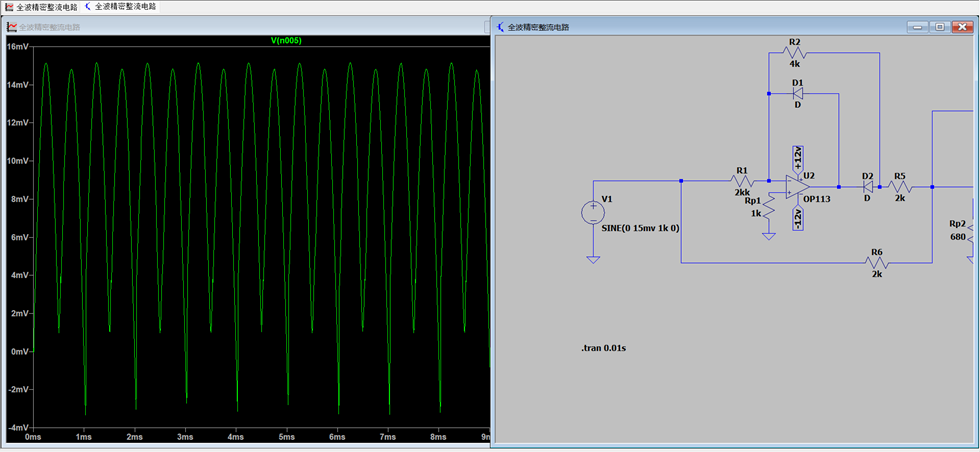Select the U2 op-amp triangle symbol

tap(798, 186)
